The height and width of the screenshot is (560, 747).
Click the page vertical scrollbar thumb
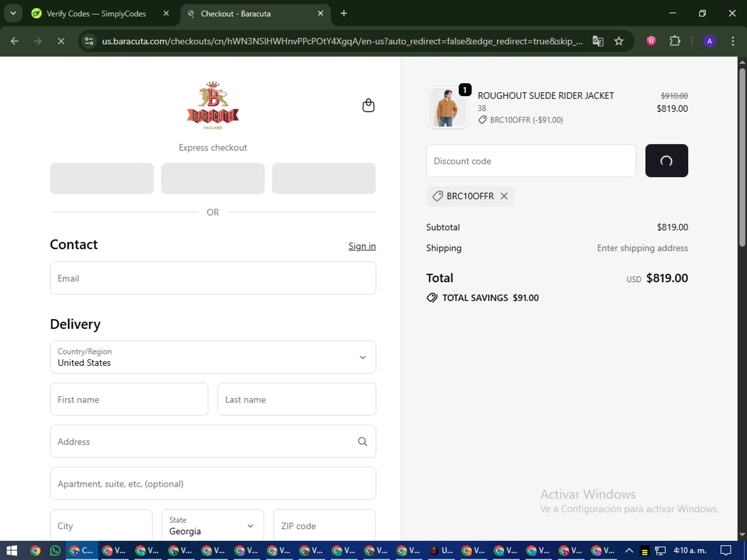click(742, 157)
